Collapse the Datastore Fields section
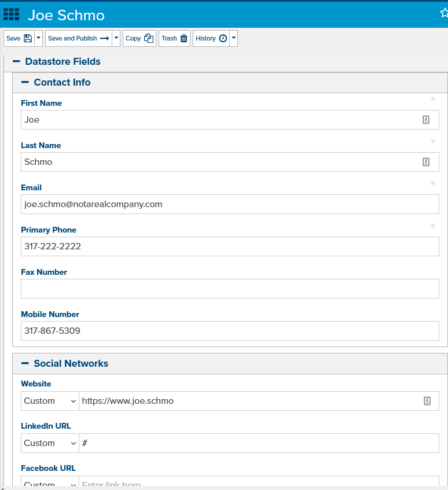Image resolution: width=448 pixels, height=490 pixels. 16,61
